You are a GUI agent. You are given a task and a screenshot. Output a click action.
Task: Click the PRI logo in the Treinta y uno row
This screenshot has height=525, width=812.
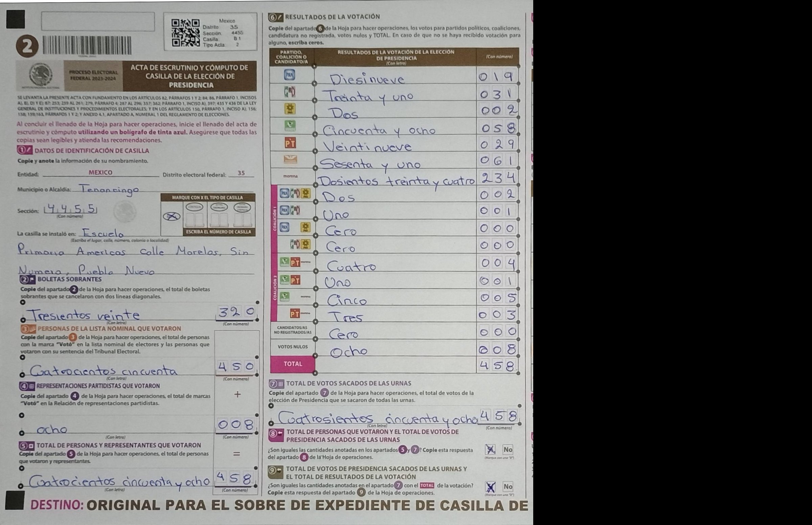290,92
